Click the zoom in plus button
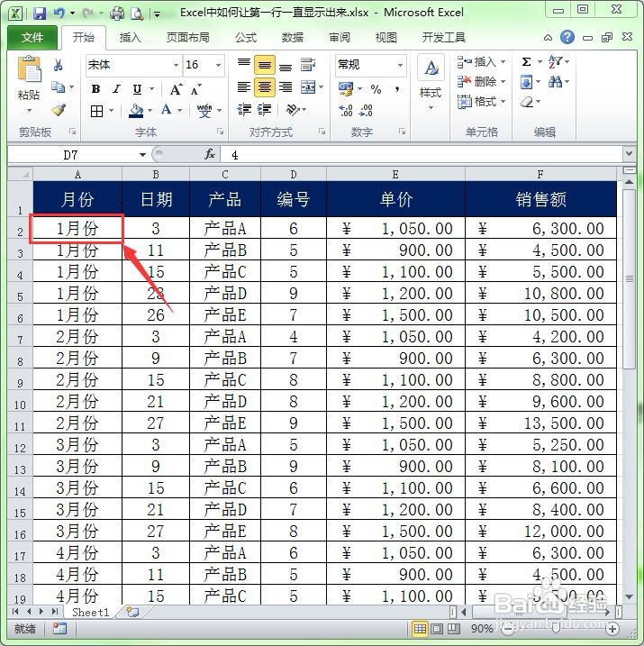Screen dimensions: 644x646 (x=612, y=629)
